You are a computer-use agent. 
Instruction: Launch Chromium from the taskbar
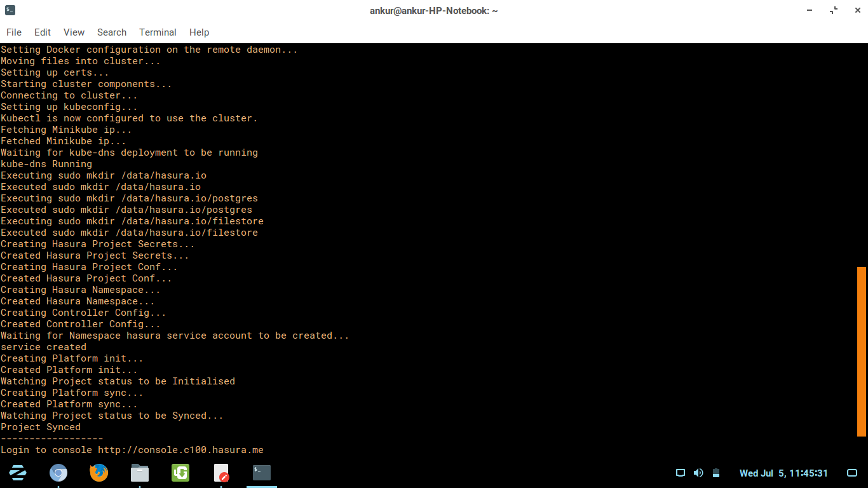tap(58, 473)
